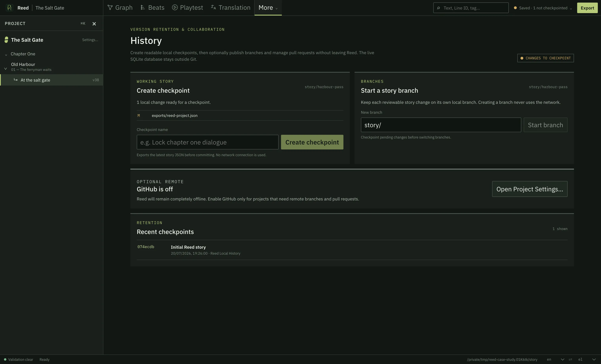Image resolution: width=601 pixels, height=364 pixels.
Task: Select checkpoint hash 074ecdb
Action: (146, 247)
